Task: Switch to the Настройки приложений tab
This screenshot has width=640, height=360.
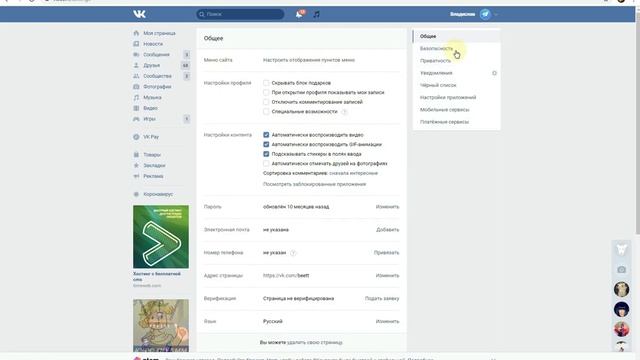Action: point(456,98)
